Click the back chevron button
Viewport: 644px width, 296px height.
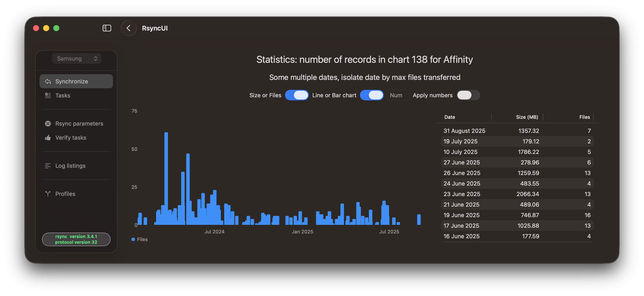coord(129,28)
